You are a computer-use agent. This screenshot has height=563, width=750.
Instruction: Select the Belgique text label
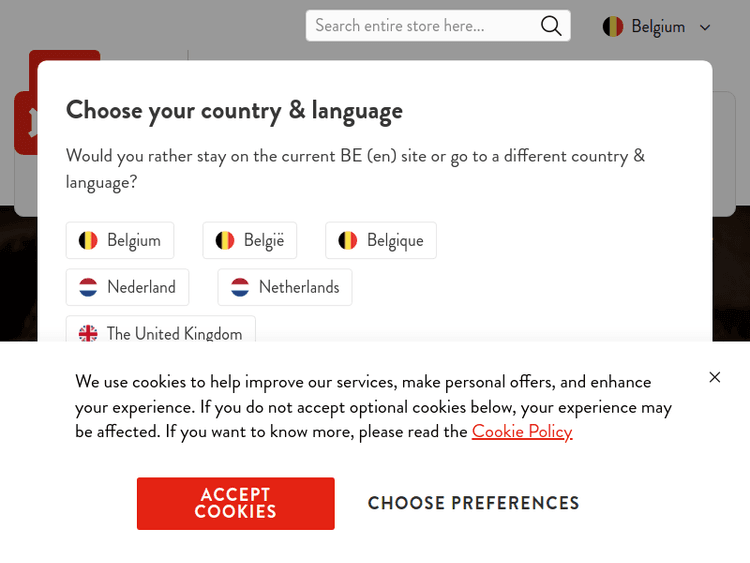395,240
